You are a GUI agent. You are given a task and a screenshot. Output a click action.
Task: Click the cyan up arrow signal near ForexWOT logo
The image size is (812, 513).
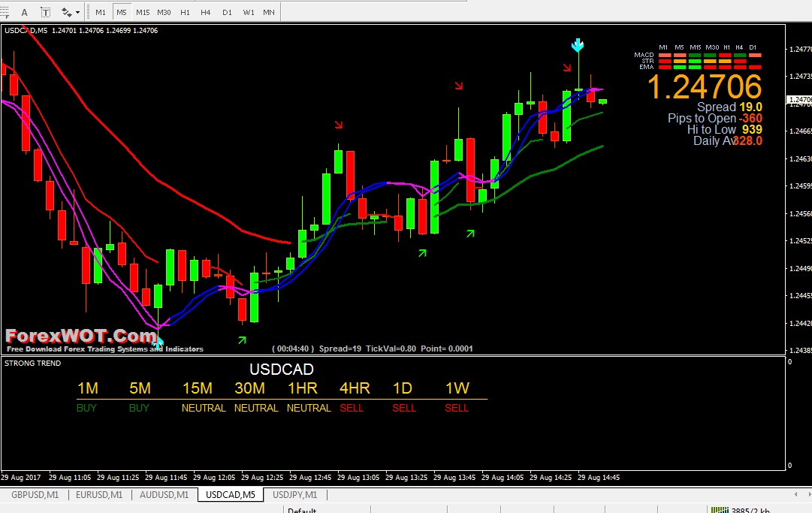tap(158, 341)
